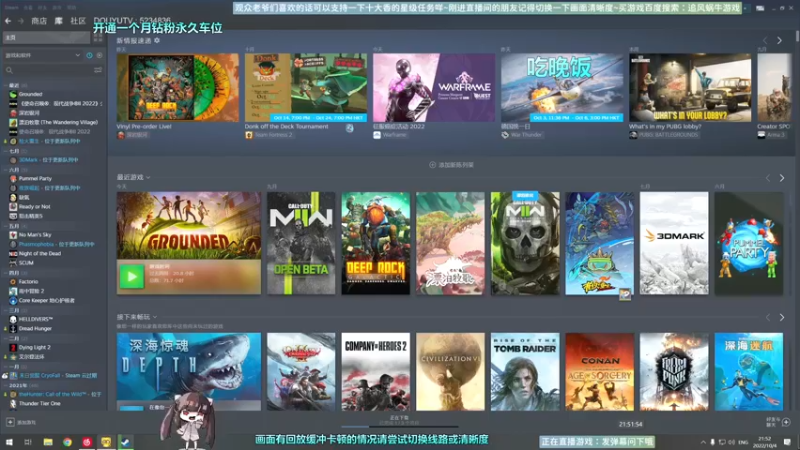Open the games and software filter dropdown
800x450 pixels.
pyautogui.click(x=43, y=55)
